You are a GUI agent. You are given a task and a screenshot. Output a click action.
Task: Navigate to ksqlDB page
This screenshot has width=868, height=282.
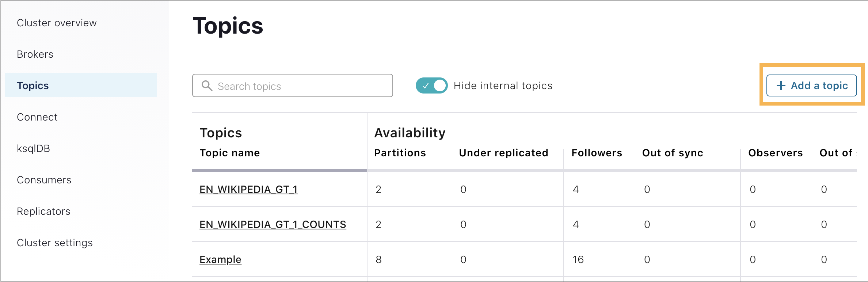(33, 149)
